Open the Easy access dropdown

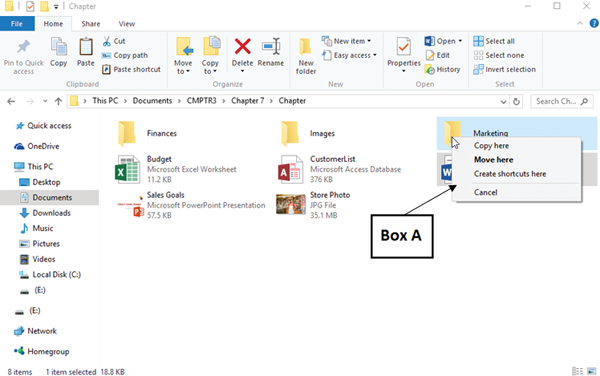(349, 55)
